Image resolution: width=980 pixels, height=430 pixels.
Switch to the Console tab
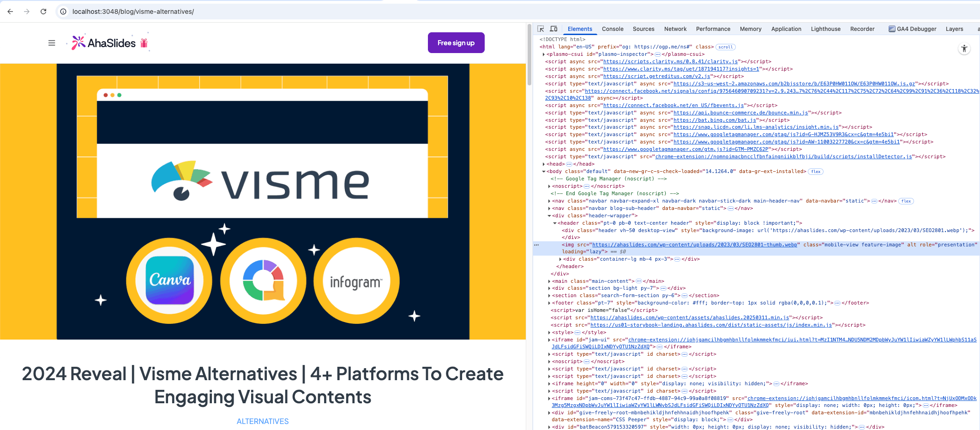[613, 29]
